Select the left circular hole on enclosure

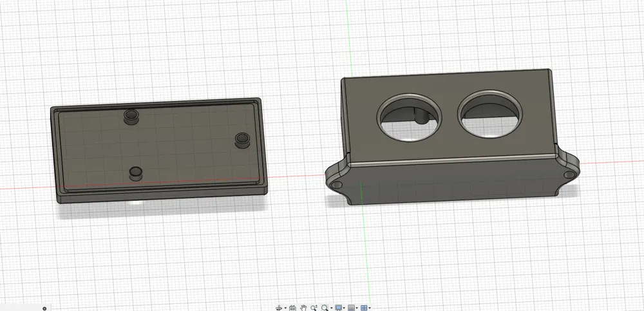[x=409, y=117]
